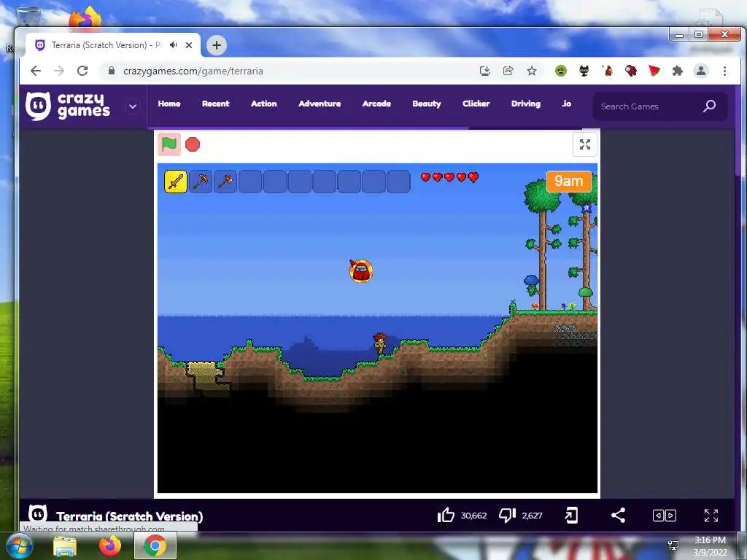Select the axe in the hotbar
The height and width of the screenshot is (560, 747).
pyautogui.click(x=225, y=182)
